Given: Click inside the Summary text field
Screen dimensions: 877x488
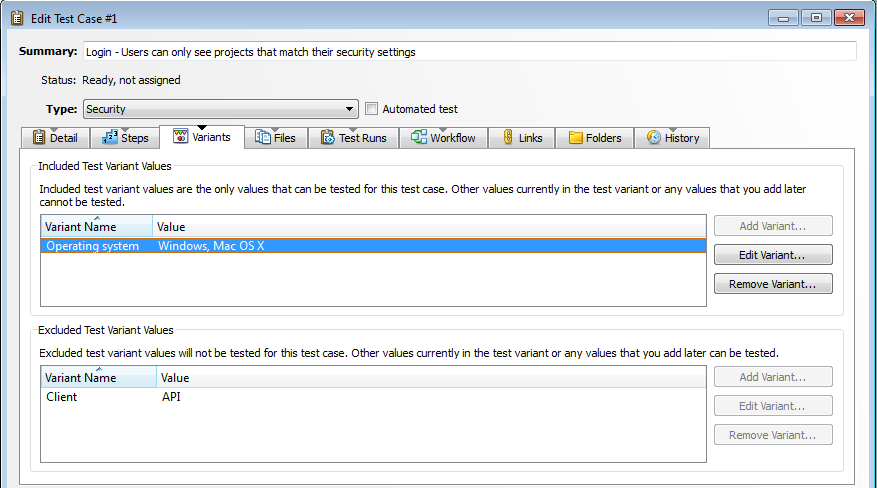Looking at the screenshot, I should 469,52.
